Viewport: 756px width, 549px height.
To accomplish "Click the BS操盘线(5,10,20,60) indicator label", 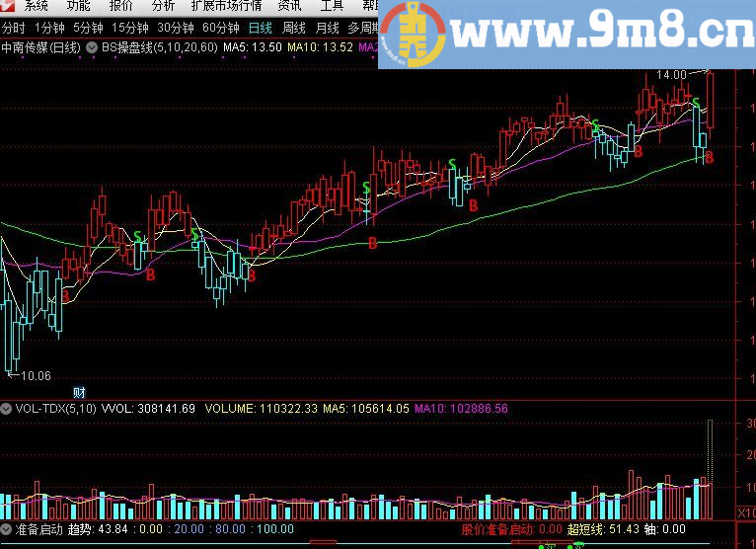I will click(x=160, y=47).
